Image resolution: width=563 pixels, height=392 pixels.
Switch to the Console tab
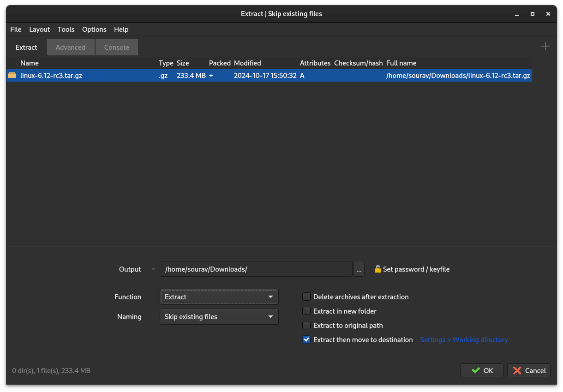pos(116,47)
